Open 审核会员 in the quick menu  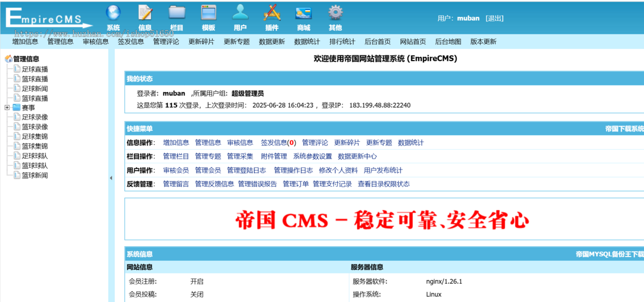pyautogui.click(x=176, y=171)
